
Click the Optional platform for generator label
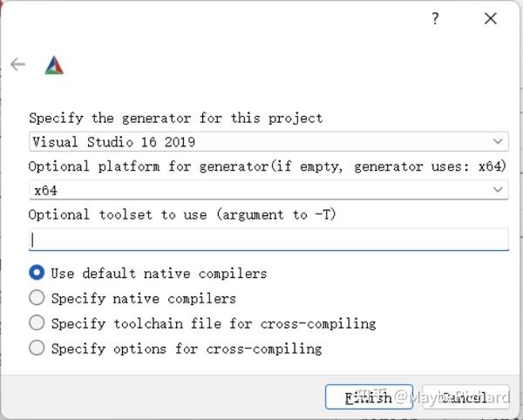click(x=268, y=166)
